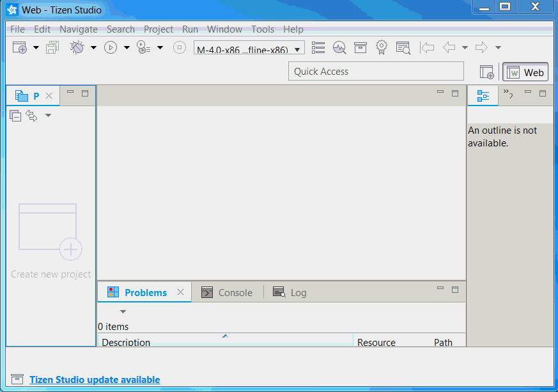Viewport: 558px width, 392px height.
Task: Expand the Project Explorer view menu arrow
Action: pyautogui.click(x=48, y=116)
